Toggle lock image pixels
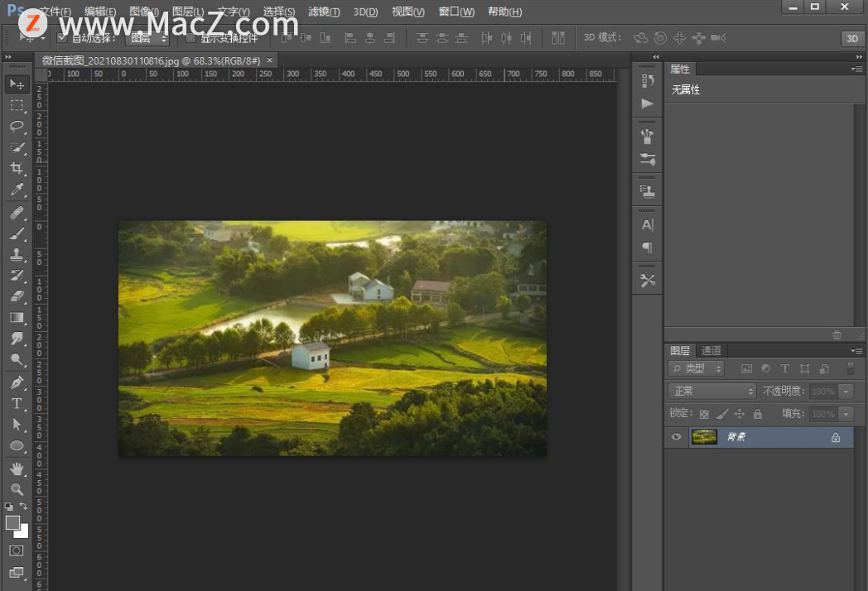Image resolution: width=868 pixels, height=591 pixels. coord(722,414)
